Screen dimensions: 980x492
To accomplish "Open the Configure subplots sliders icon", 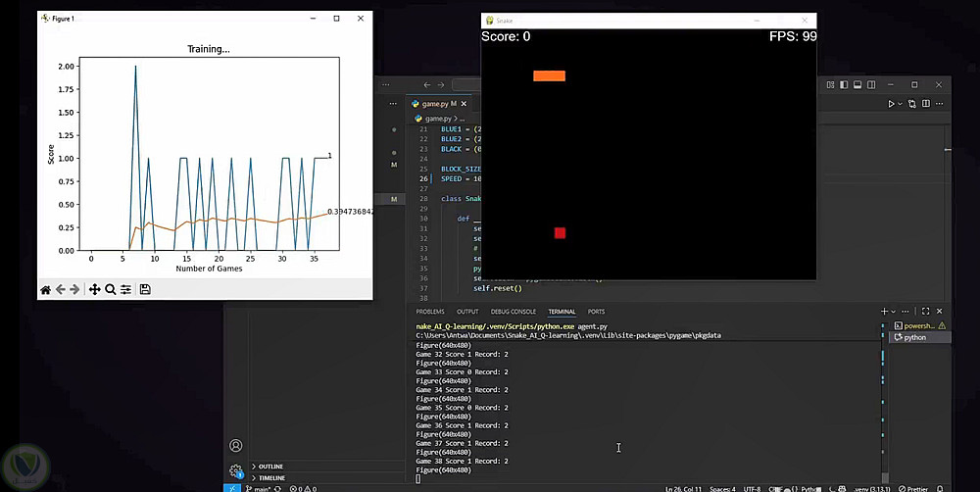I will (x=126, y=289).
